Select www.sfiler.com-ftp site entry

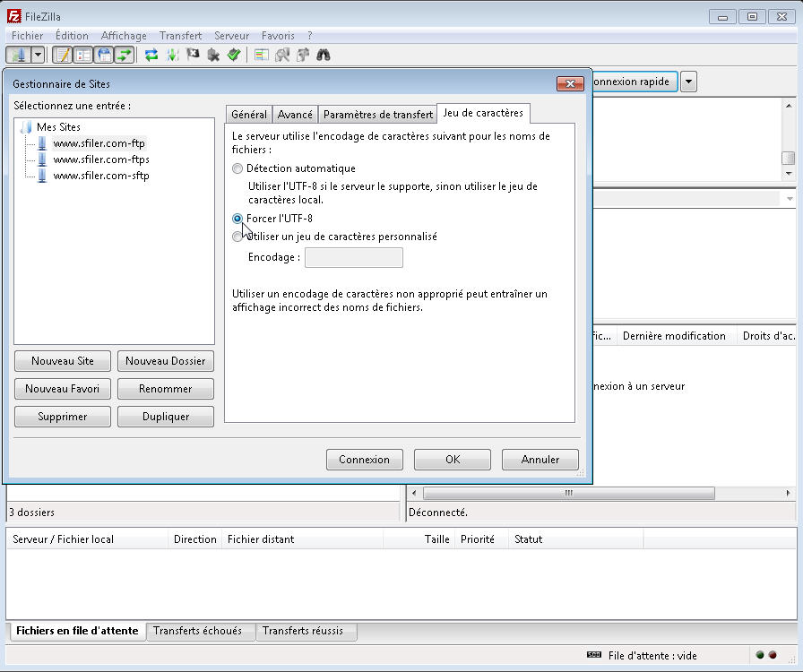pyautogui.click(x=99, y=143)
